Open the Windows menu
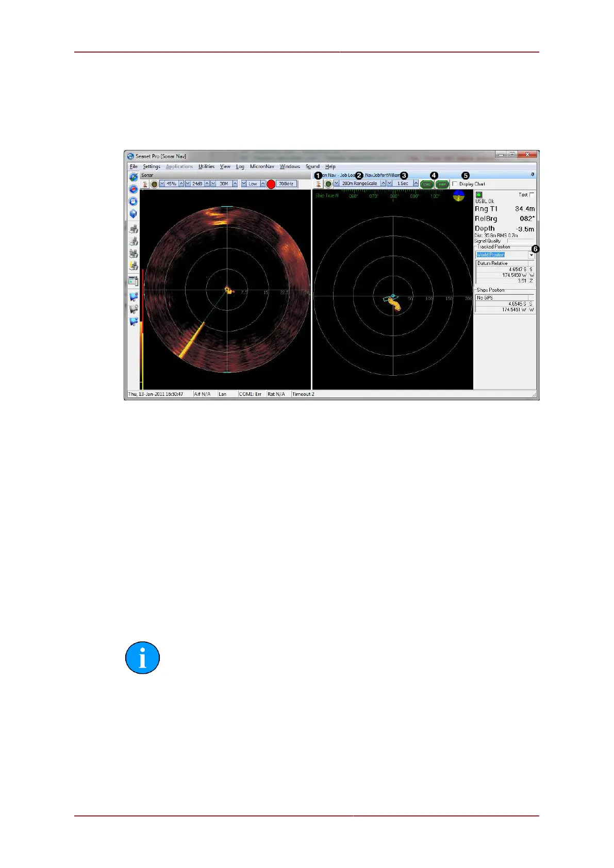The image size is (614, 868). point(290,166)
